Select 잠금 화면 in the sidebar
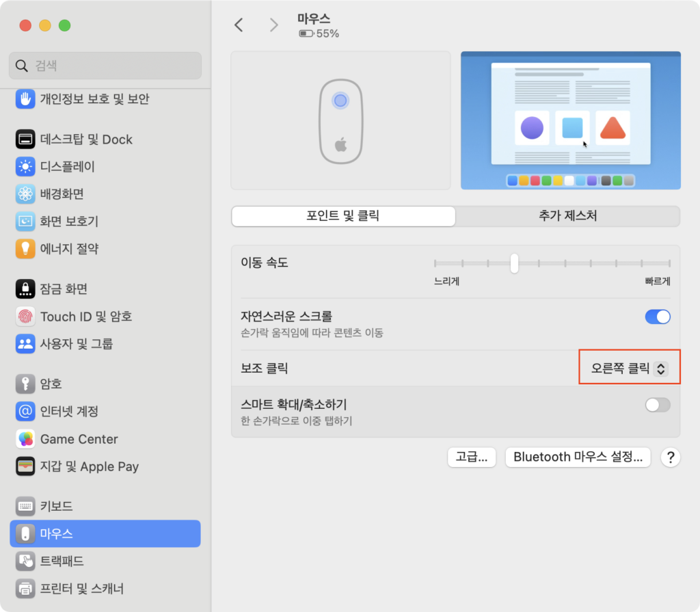Screen dimensions: 700x612 click(105, 289)
